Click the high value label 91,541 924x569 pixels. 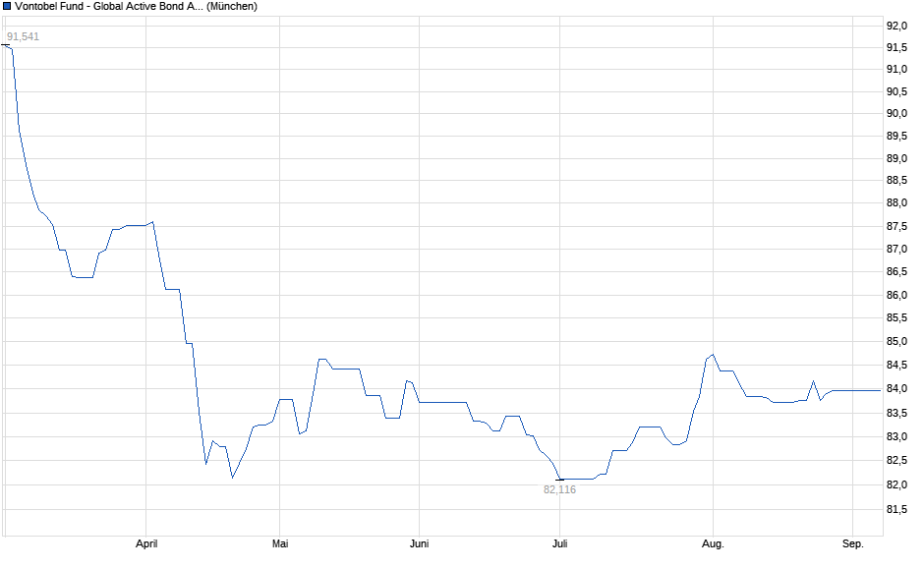click(23, 36)
